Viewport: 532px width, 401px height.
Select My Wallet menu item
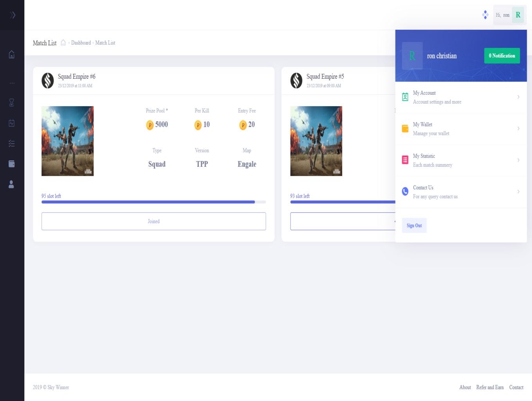461,129
